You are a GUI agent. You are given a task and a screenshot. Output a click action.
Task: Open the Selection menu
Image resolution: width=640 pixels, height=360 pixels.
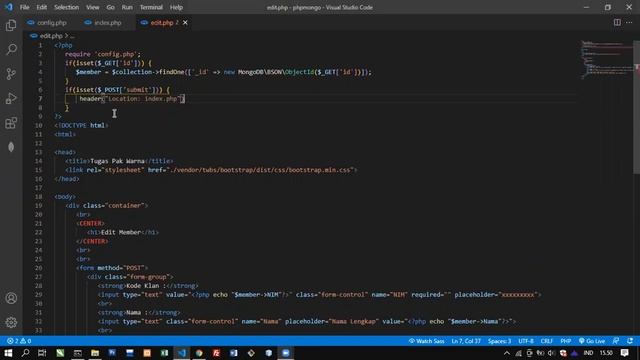(x=66, y=7)
